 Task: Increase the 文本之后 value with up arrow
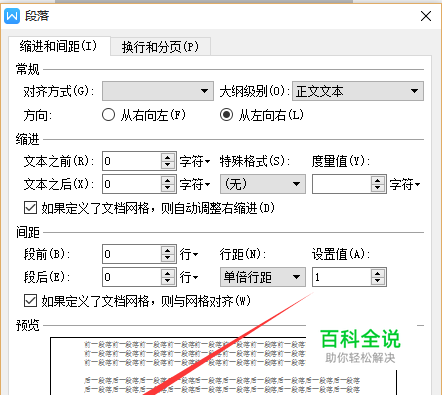pyautogui.click(x=168, y=180)
